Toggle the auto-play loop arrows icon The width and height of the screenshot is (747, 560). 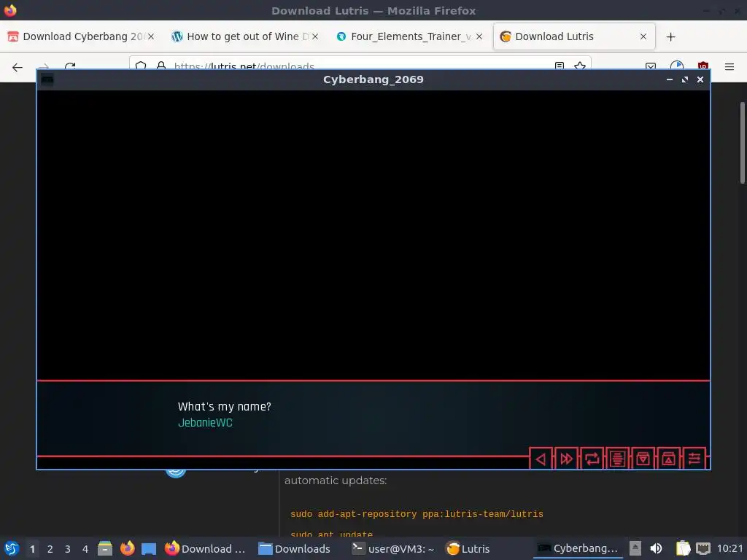point(592,459)
